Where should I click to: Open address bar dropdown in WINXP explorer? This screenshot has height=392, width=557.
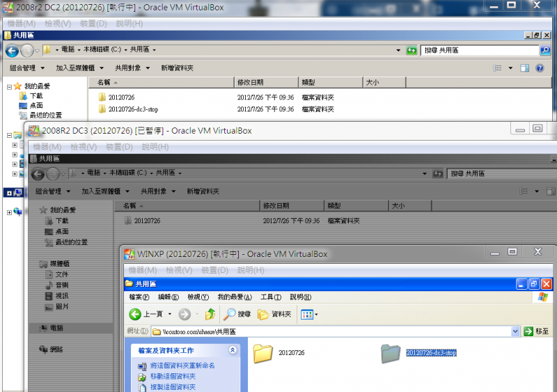click(x=515, y=331)
